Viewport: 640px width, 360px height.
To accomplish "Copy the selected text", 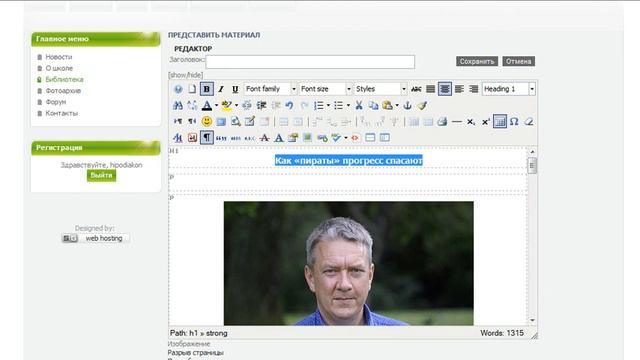I will tap(373, 105).
